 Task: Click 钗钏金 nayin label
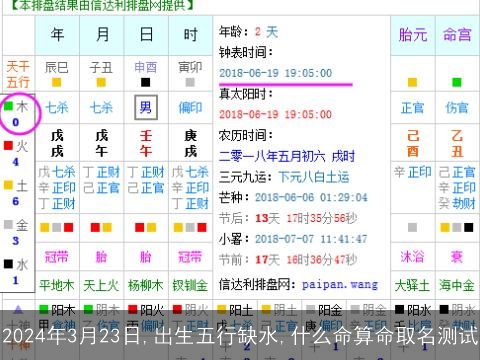tap(190, 285)
